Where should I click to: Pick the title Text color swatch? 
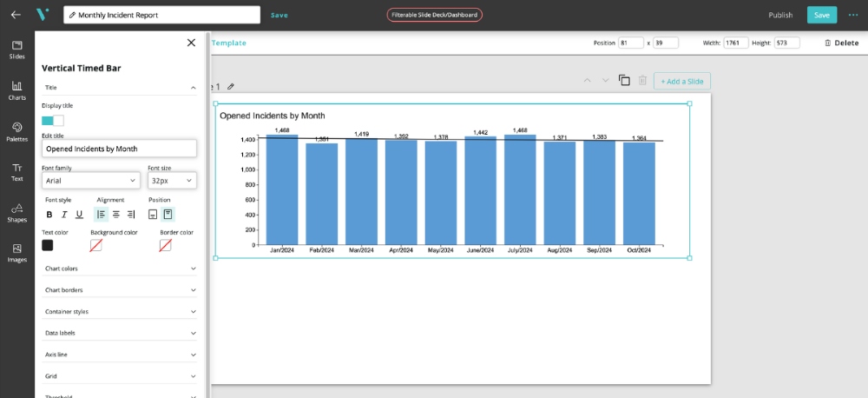48,245
